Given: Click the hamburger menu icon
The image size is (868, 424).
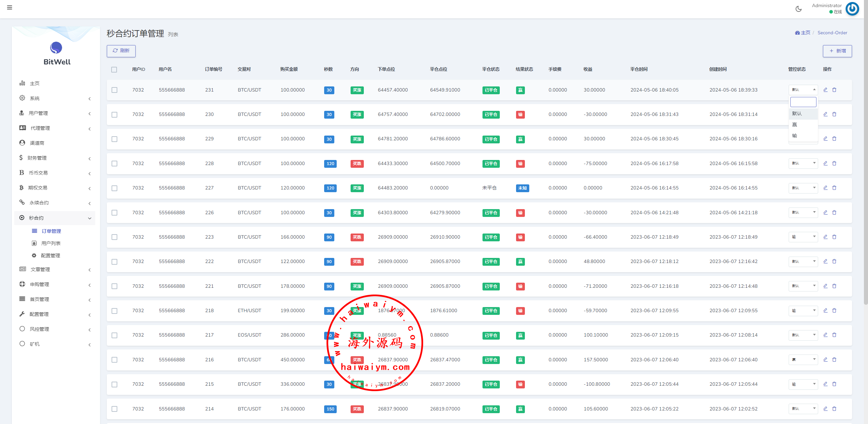Looking at the screenshot, I should pyautogui.click(x=9, y=7).
